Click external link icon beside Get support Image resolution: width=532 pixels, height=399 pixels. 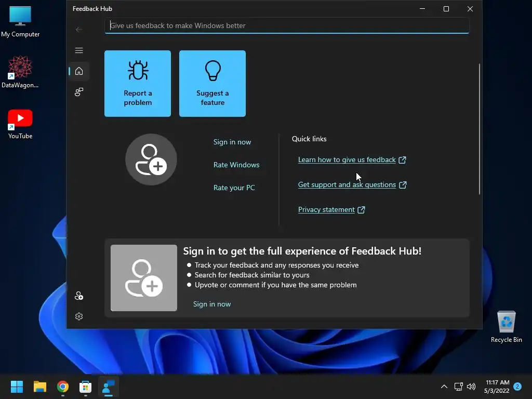tap(403, 184)
